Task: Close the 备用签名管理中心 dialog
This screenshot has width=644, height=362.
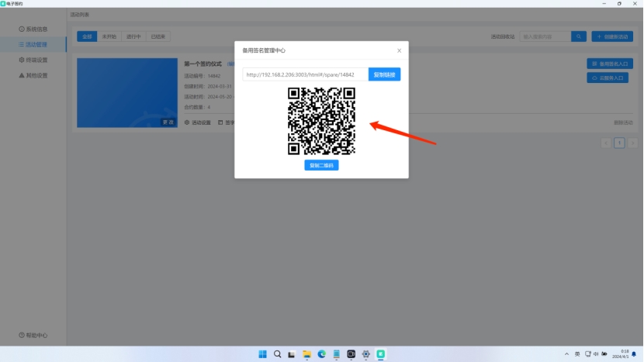Action: click(399, 50)
